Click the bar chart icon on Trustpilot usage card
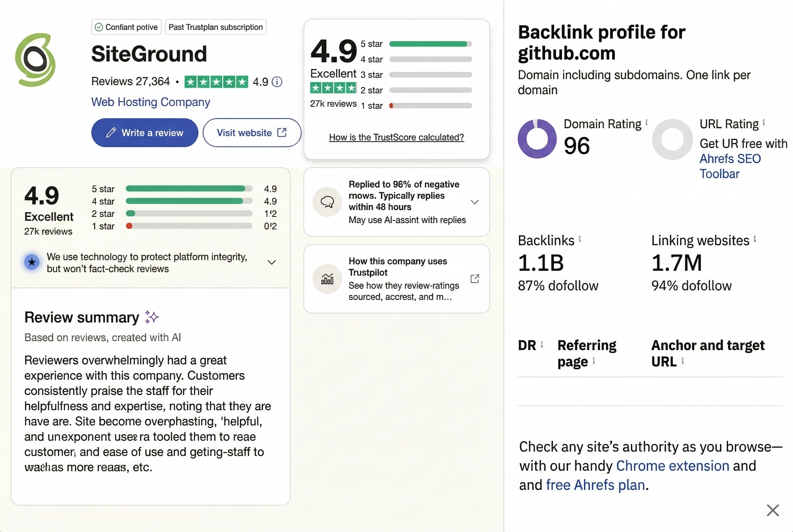 (327, 279)
